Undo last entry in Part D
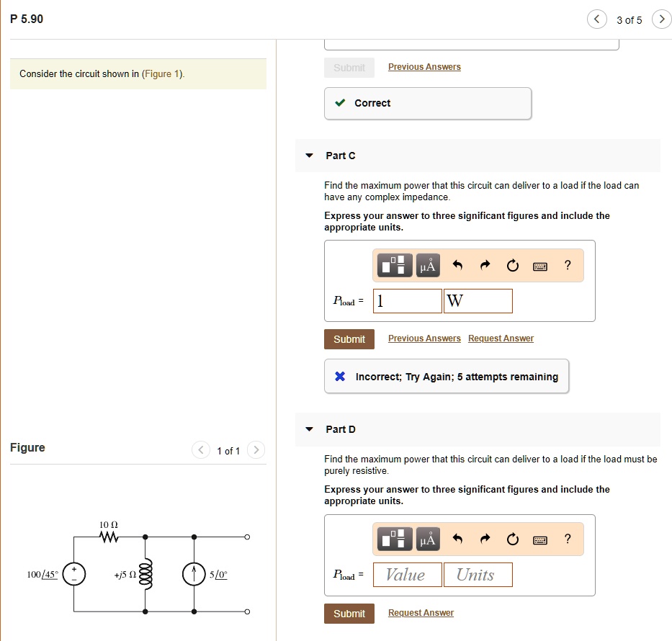Screen dimensions: 672x641 click(457, 539)
